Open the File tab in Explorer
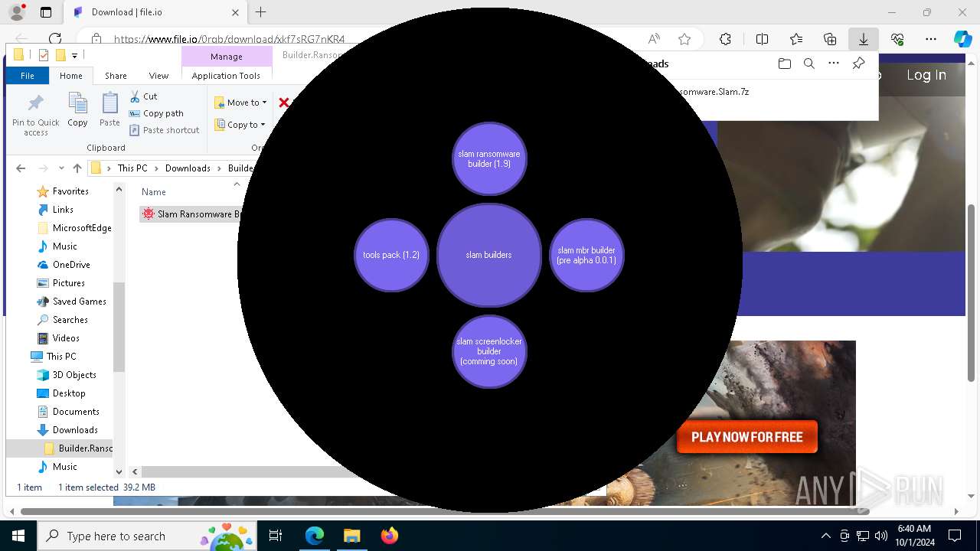Viewport: 980px width, 551px height. click(x=28, y=76)
